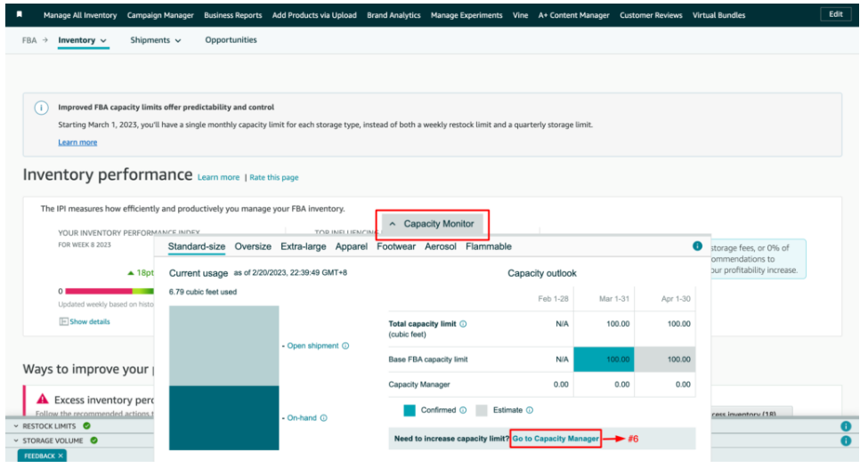Collapse the Capacity Monitor panel

click(433, 224)
